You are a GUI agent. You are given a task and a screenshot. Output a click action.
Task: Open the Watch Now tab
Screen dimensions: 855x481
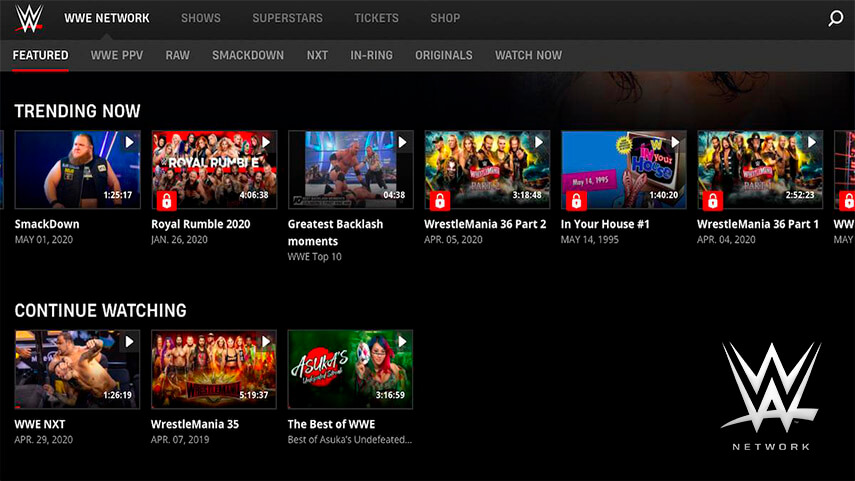click(x=528, y=55)
